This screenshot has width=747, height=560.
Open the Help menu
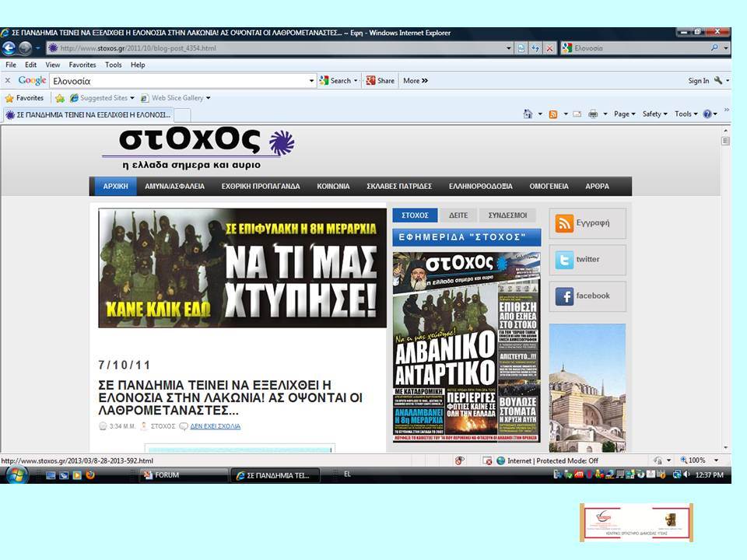tap(138, 65)
